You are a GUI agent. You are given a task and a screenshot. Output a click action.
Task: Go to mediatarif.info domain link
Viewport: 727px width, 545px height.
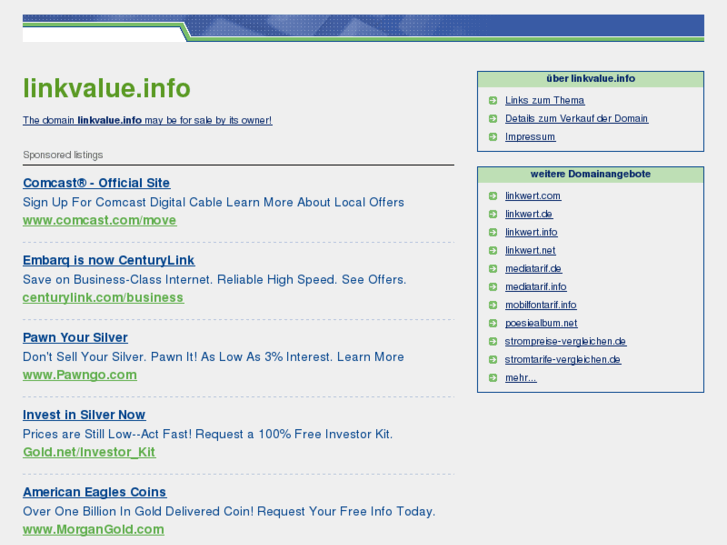536,287
